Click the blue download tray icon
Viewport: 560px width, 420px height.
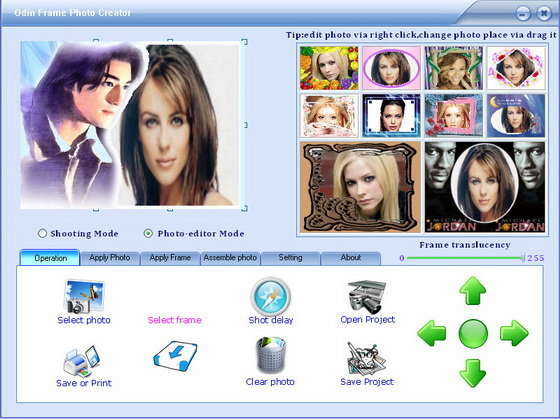point(175,356)
